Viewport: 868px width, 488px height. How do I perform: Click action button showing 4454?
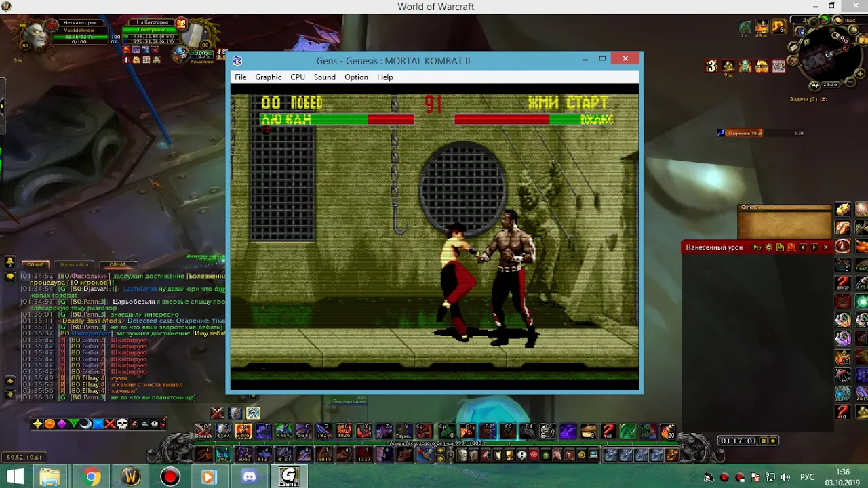click(283, 431)
